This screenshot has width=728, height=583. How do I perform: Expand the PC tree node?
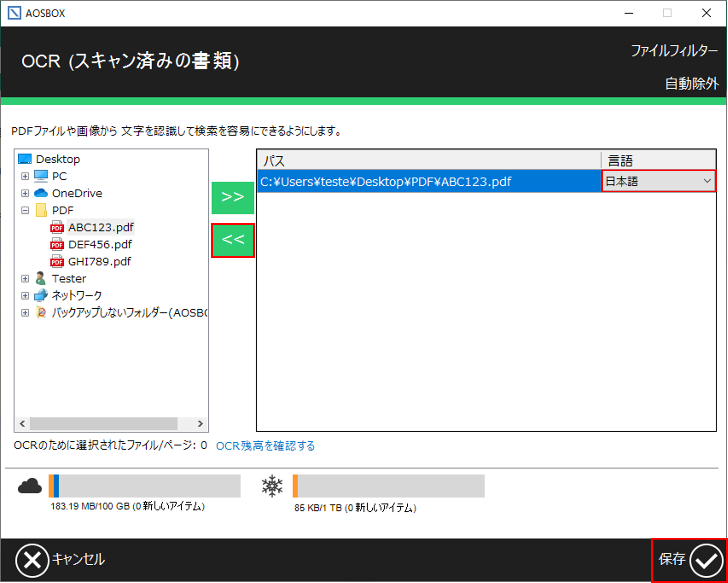click(25, 176)
